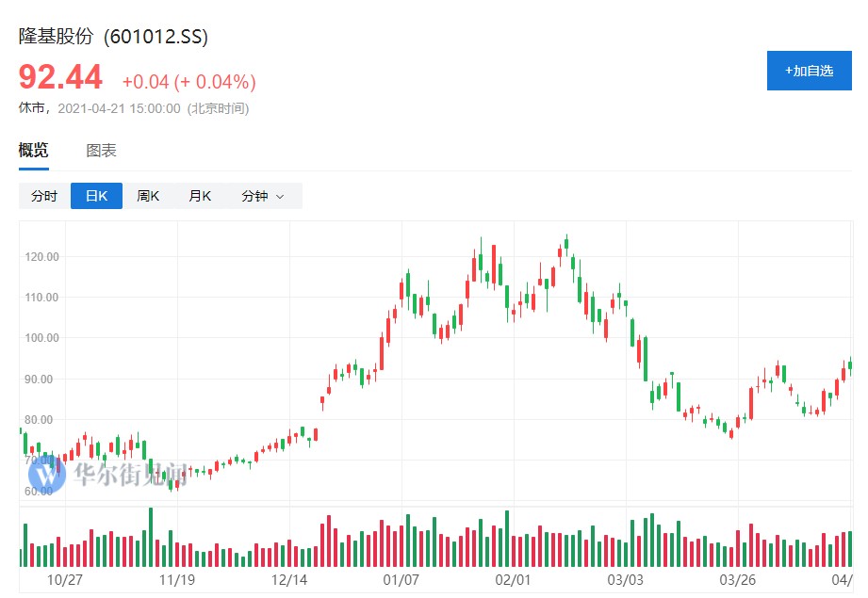
Task: Click the +0.04 (+0.04%) price change
Action: click(188, 82)
